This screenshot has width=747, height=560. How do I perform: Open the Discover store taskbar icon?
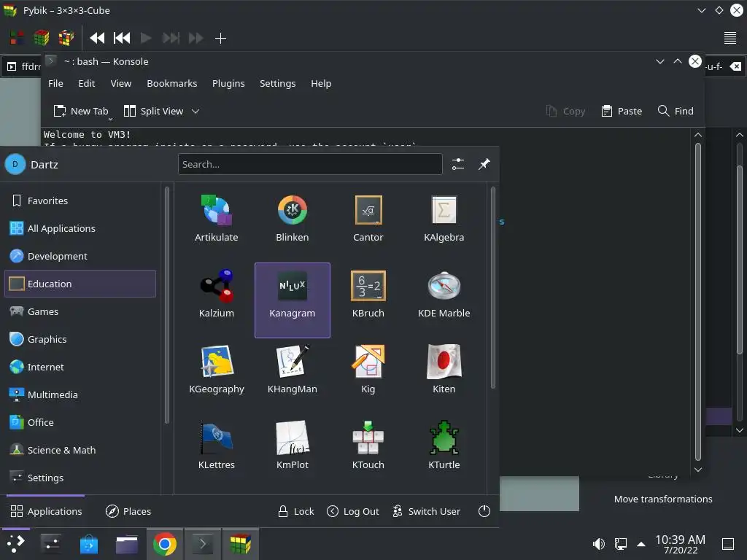tap(89, 544)
